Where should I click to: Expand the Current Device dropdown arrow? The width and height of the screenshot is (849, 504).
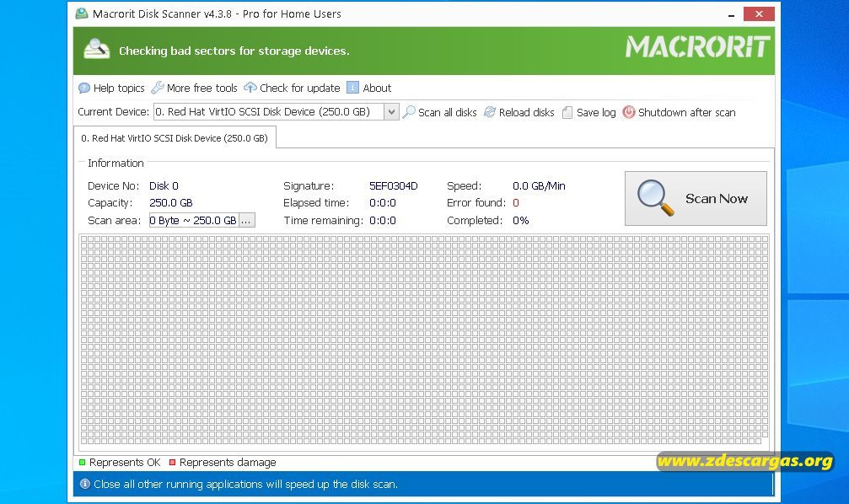[x=391, y=112]
